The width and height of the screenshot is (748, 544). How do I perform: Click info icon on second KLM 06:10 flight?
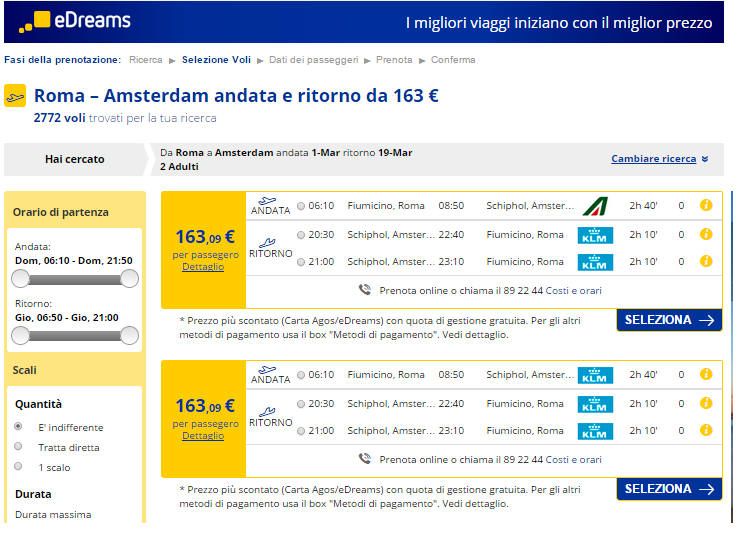pos(706,374)
